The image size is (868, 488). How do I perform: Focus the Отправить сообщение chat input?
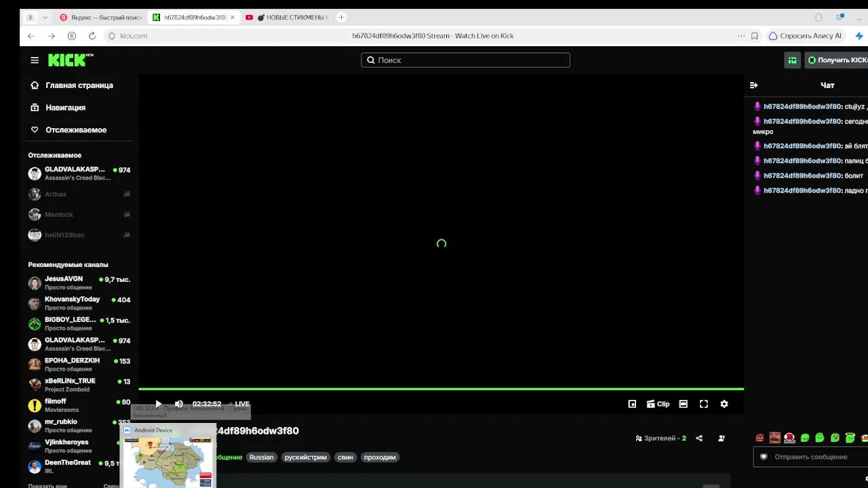[x=810, y=457]
